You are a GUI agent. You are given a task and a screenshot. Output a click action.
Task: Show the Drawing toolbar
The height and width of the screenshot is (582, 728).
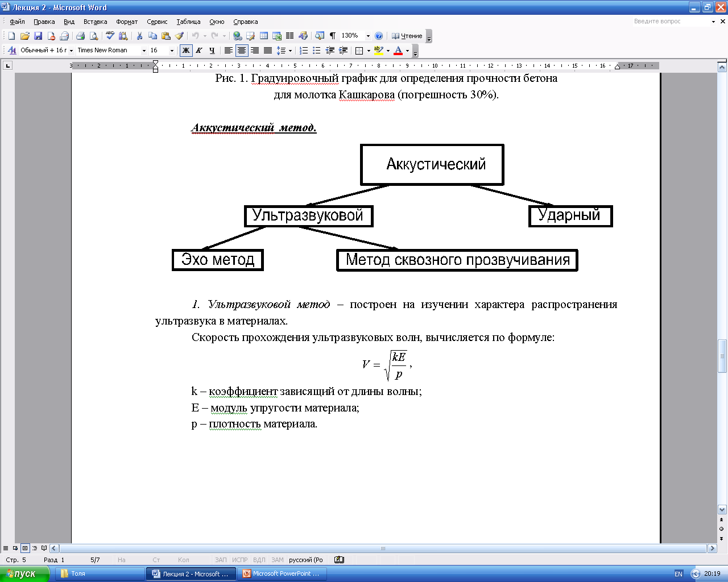(303, 36)
